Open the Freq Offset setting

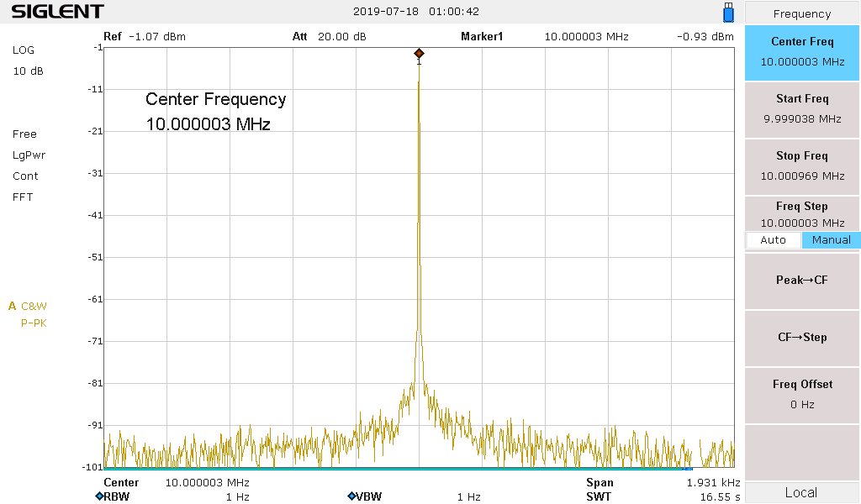coord(802,394)
